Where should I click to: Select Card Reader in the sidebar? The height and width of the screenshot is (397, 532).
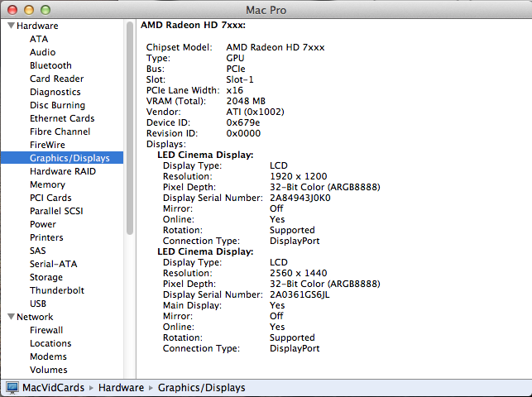pos(56,79)
